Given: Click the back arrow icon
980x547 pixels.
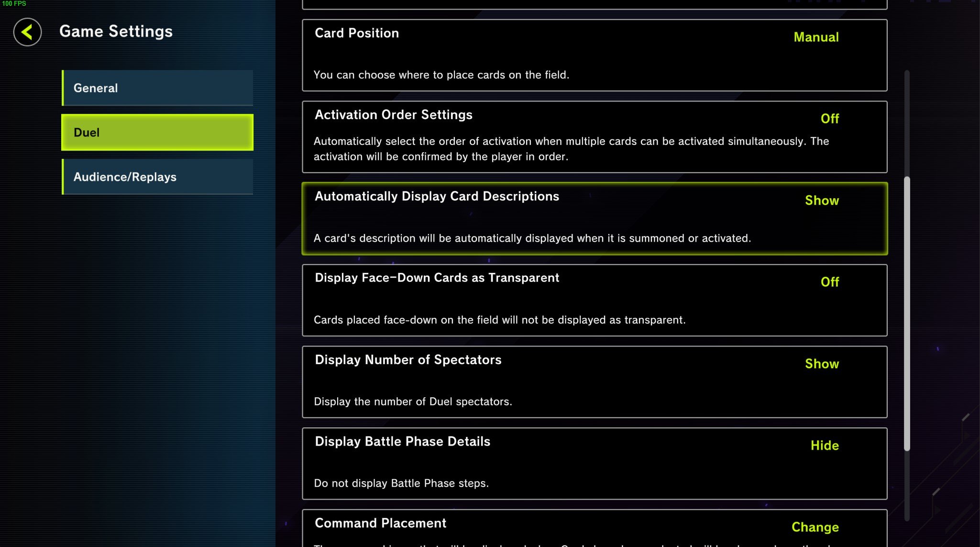Looking at the screenshot, I should 27,32.
